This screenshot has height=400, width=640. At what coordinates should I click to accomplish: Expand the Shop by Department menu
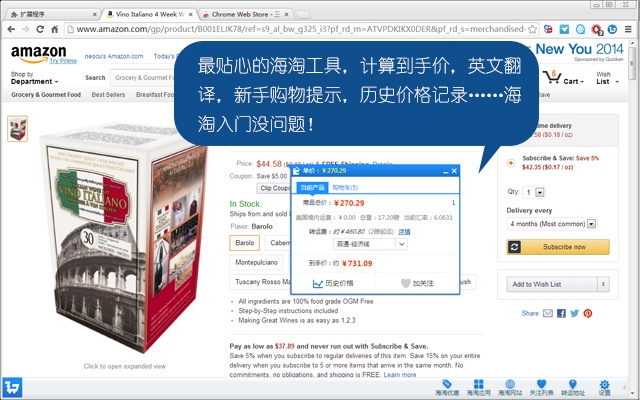[35, 78]
